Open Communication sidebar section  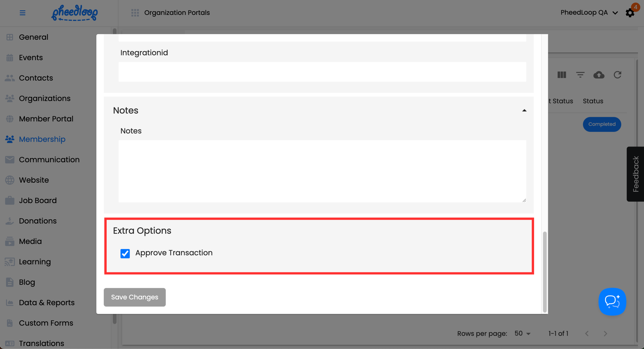click(x=49, y=159)
